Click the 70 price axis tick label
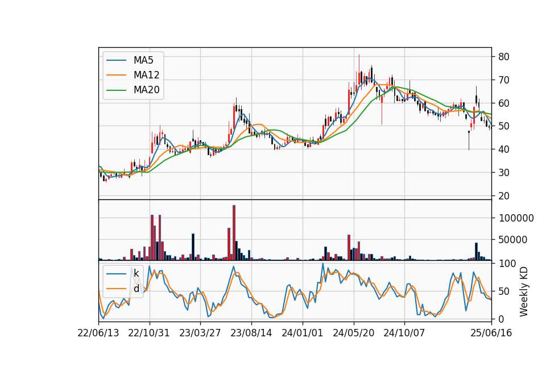Viewport: 546px width, 392px height. click(x=504, y=80)
